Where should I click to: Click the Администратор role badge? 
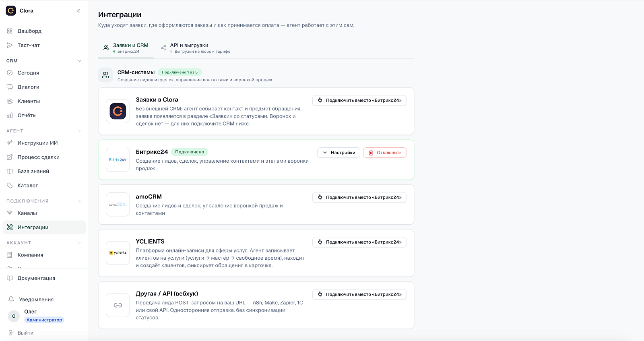click(x=44, y=320)
